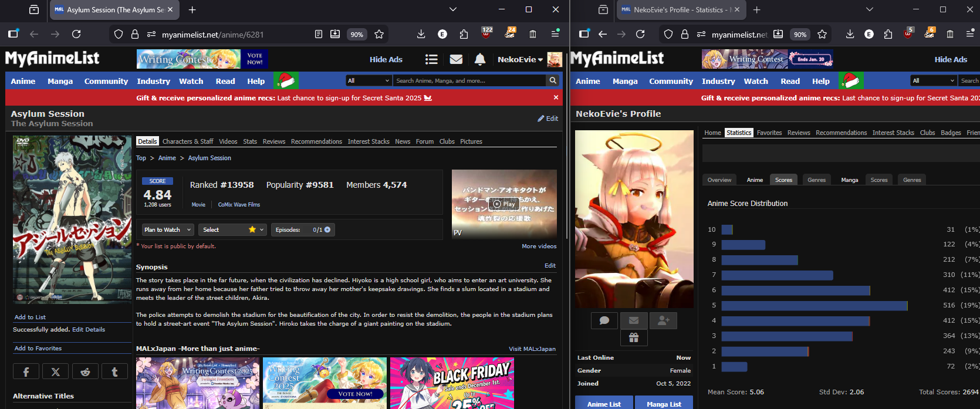Open the Select score dropdown
The image size is (980, 409).
232,229
